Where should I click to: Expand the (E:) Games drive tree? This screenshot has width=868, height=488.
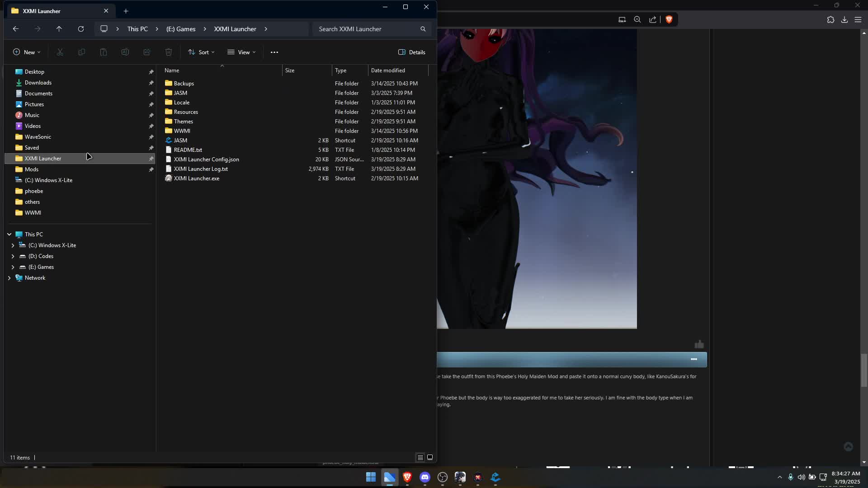click(13, 267)
